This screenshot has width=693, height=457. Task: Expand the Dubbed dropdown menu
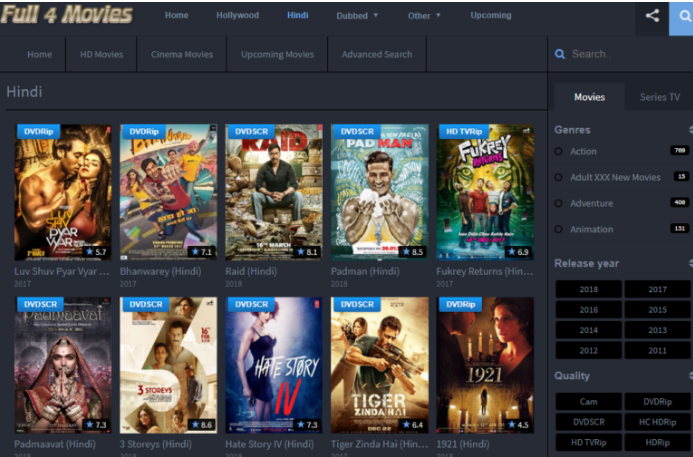pyautogui.click(x=357, y=16)
